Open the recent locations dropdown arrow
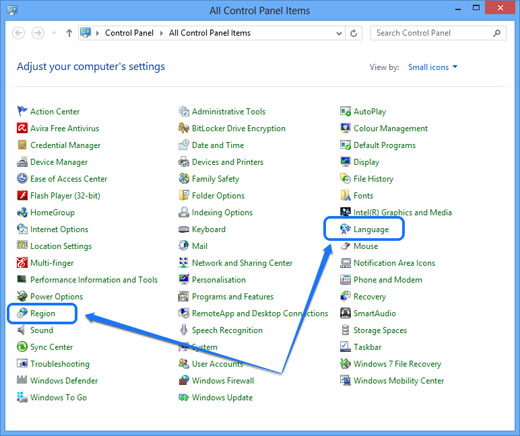 click(x=54, y=33)
